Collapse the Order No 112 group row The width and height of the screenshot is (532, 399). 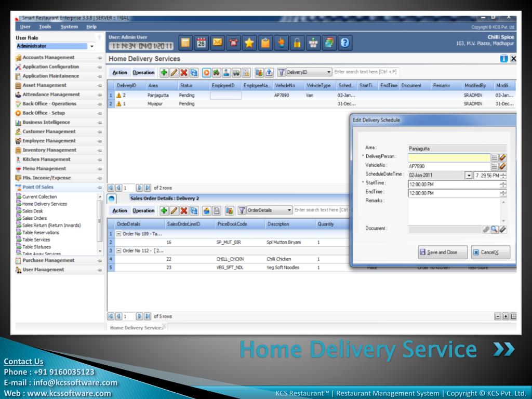[119, 251]
